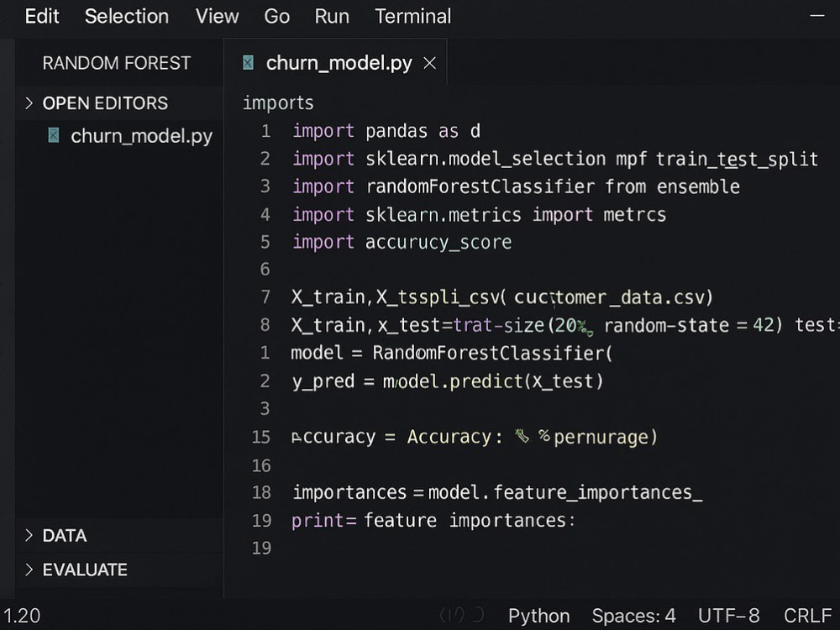840x630 pixels.
Task: Place cursor on 'import pandas as d' line
Action: 386,131
